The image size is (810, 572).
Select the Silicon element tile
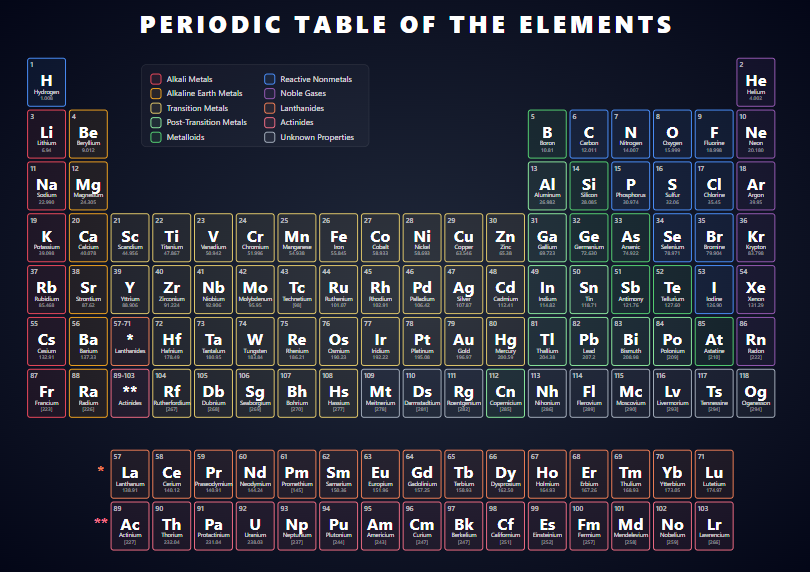pos(589,187)
